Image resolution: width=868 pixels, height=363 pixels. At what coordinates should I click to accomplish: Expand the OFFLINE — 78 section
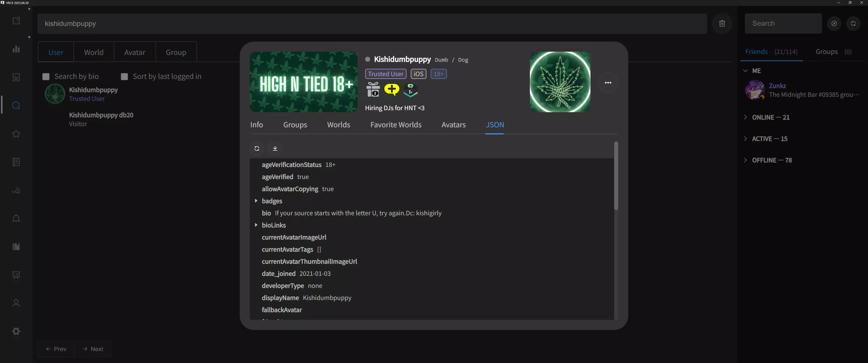coord(745,160)
